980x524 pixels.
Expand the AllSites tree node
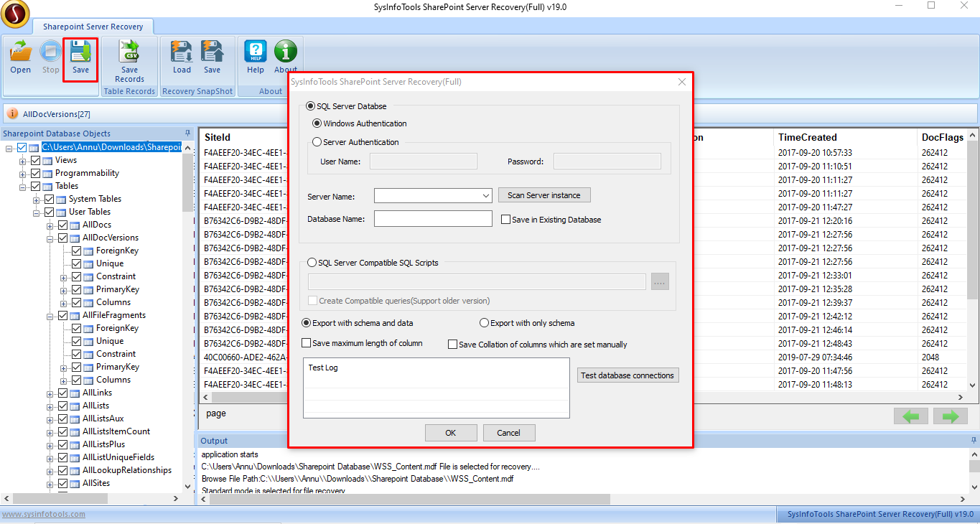click(x=50, y=483)
